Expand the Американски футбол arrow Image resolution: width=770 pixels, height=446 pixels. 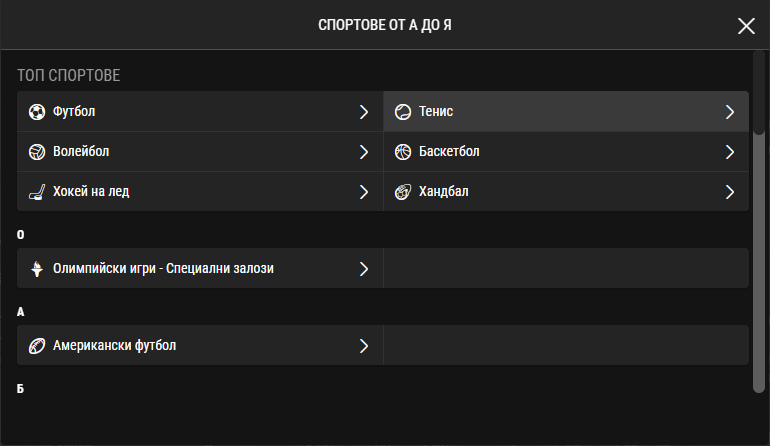364,346
